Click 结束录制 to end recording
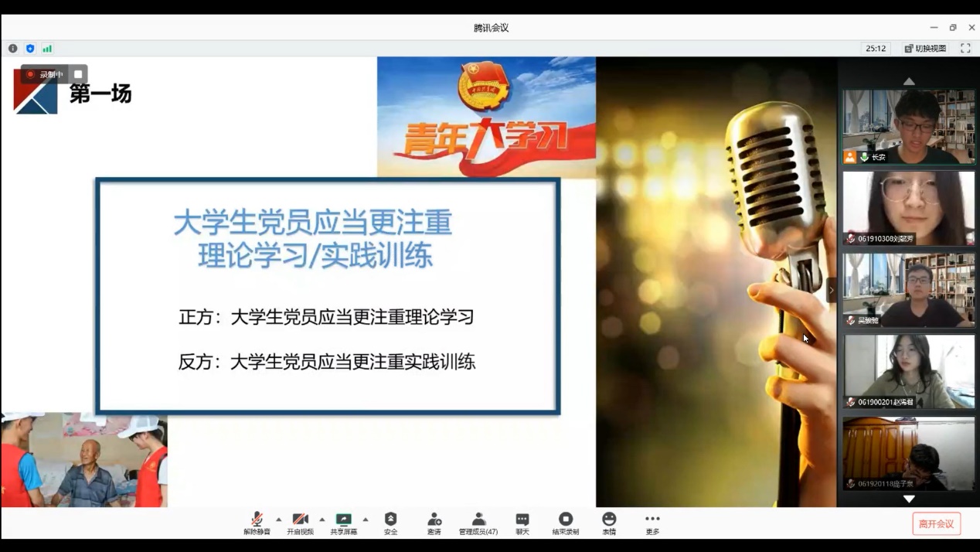The height and width of the screenshot is (552, 980). pos(566,523)
